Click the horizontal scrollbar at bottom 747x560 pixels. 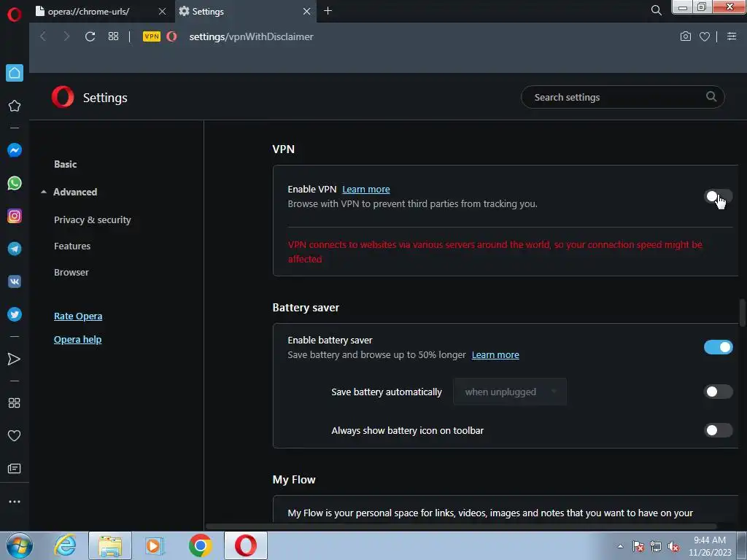click(x=461, y=526)
